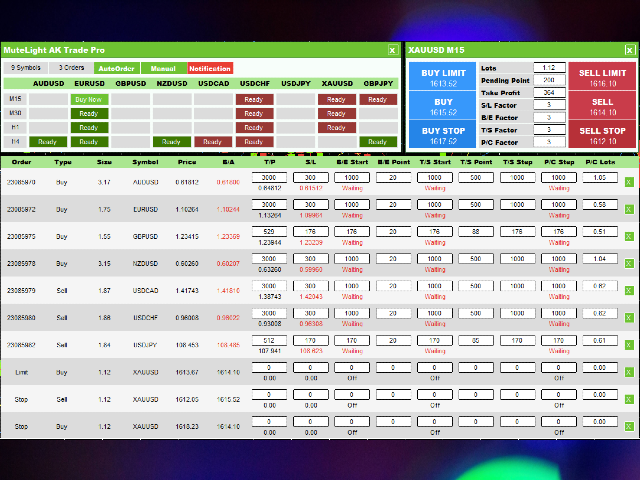Click SELL STOP 1612.10 button
The height and width of the screenshot is (480, 640).
[x=602, y=133]
